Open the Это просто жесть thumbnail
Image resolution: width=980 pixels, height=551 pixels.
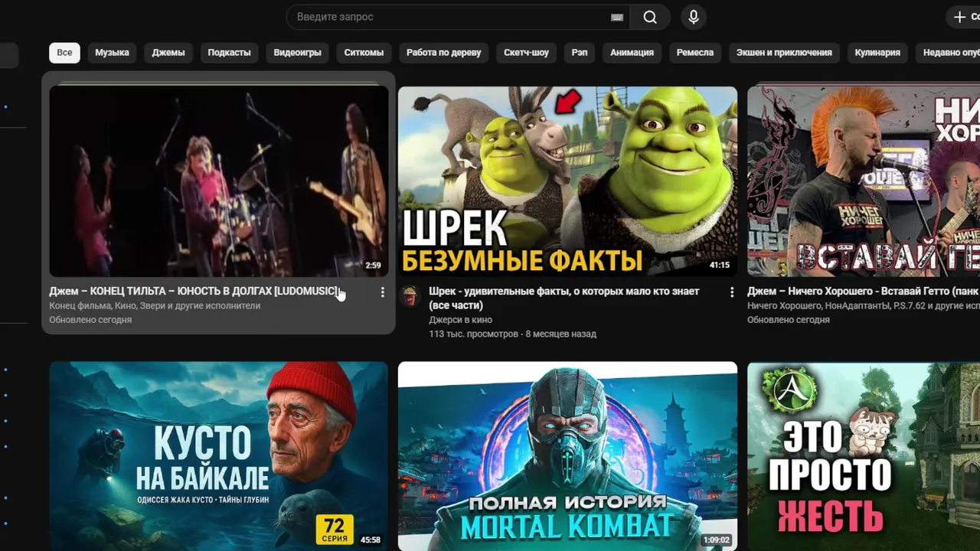(x=864, y=456)
